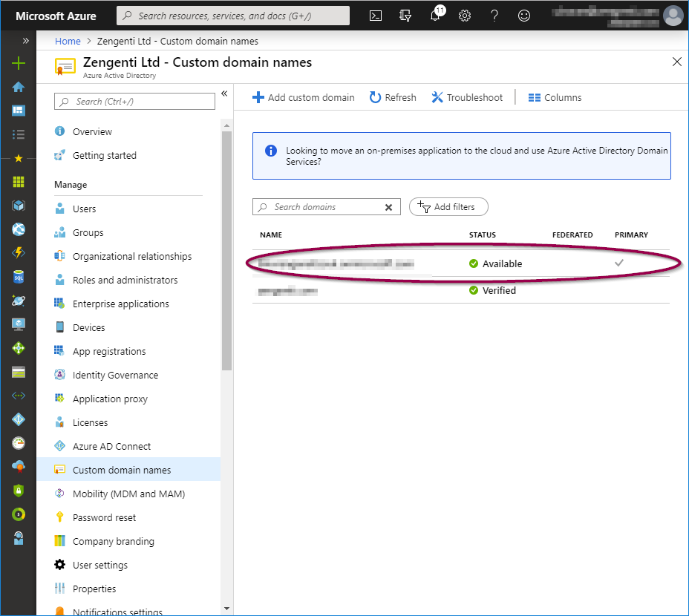Open Help and support person icon
689x616 pixels.
point(19,538)
